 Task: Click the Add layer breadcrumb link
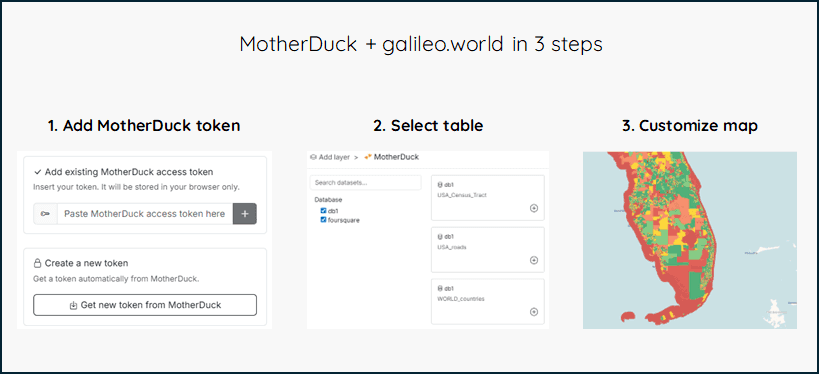coord(334,157)
